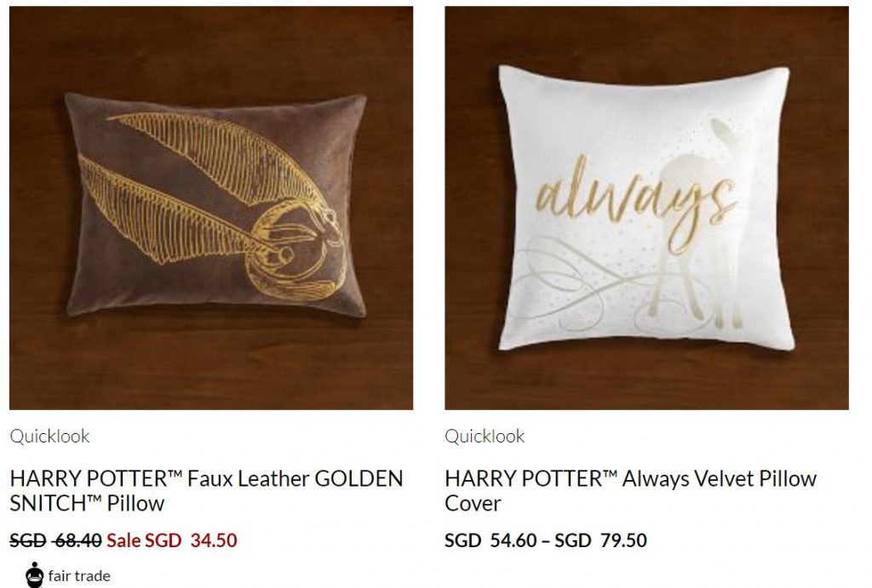Click the fair trade person icon
The width and height of the screenshot is (872, 588).
click(x=34, y=574)
